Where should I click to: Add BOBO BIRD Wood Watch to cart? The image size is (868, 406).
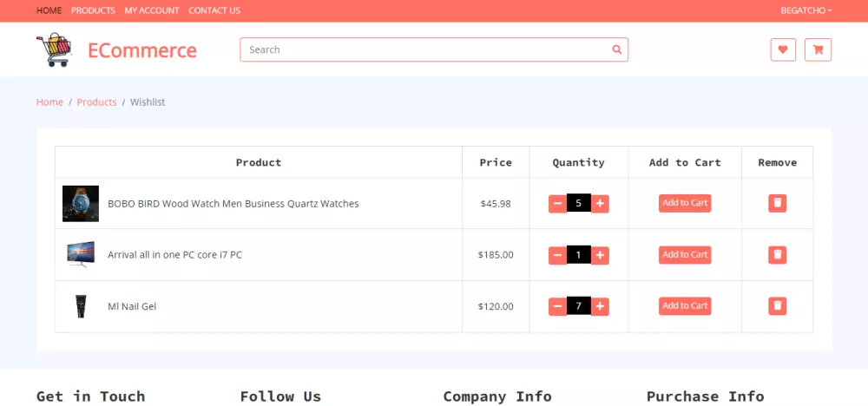(x=685, y=203)
